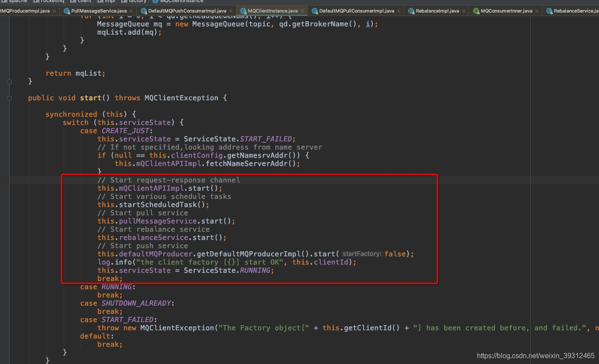This screenshot has height=364, width=599.
Task: Click the class icon on RebalanceImpl.java tab
Action: click(x=411, y=11)
